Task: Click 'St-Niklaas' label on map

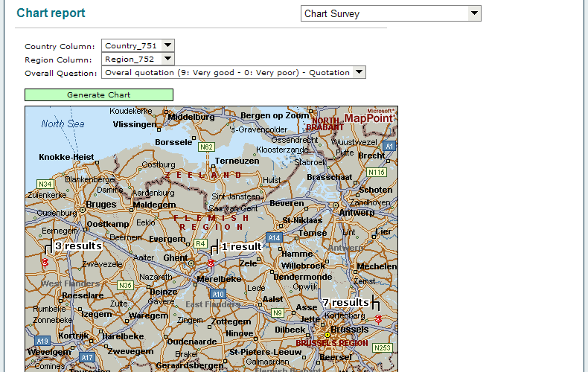Action: [302, 220]
